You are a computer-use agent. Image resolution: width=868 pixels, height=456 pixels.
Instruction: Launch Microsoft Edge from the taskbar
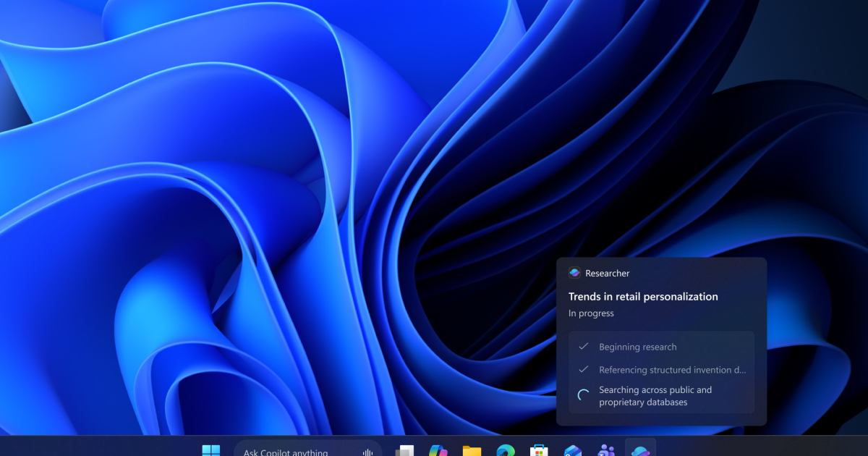505,451
